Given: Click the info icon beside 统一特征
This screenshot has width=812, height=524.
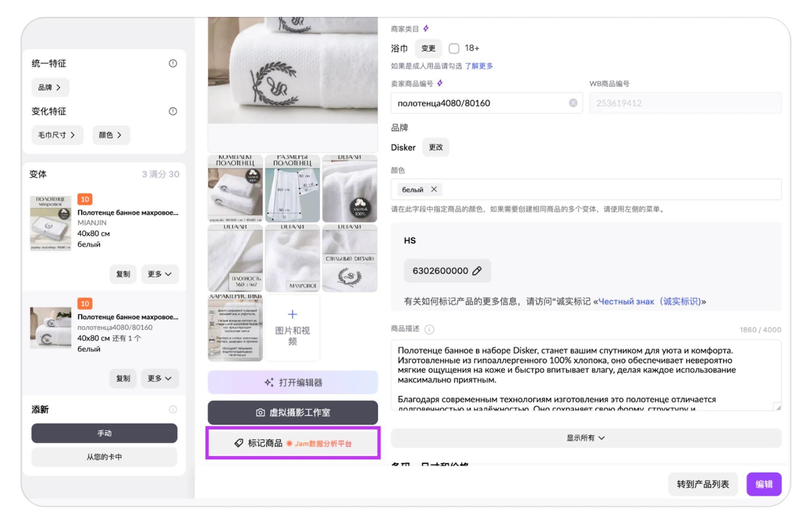Looking at the screenshot, I should pyautogui.click(x=173, y=63).
